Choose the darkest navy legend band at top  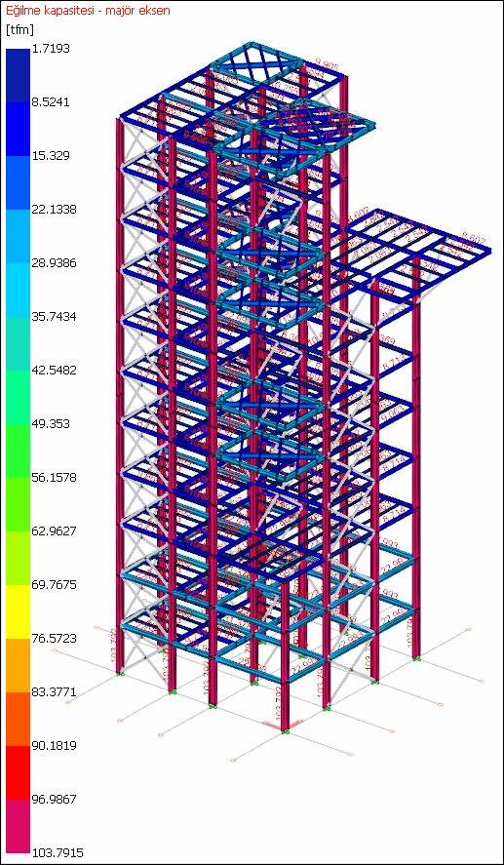click(x=19, y=75)
